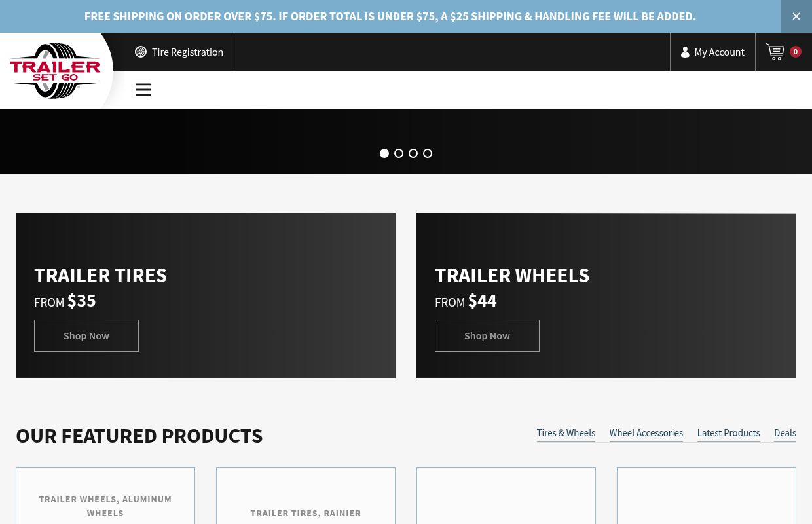Select the first carousel dot
Viewport: 812px width, 524px height.
[x=384, y=153]
